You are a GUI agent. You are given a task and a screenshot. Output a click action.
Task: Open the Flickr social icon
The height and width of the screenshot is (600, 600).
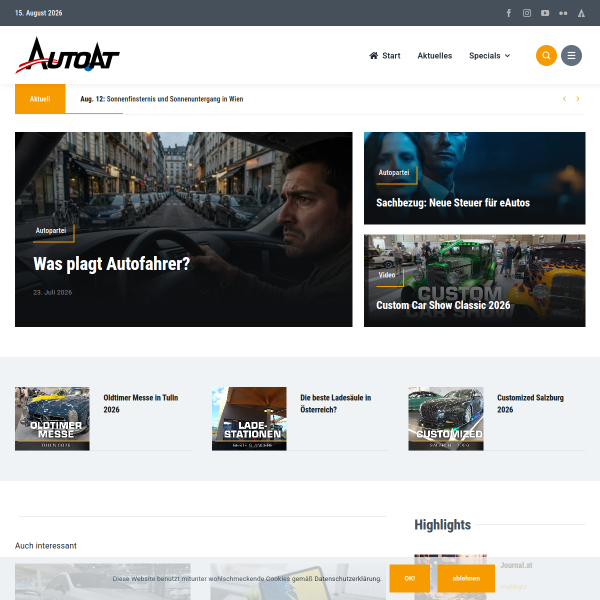tap(563, 13)
